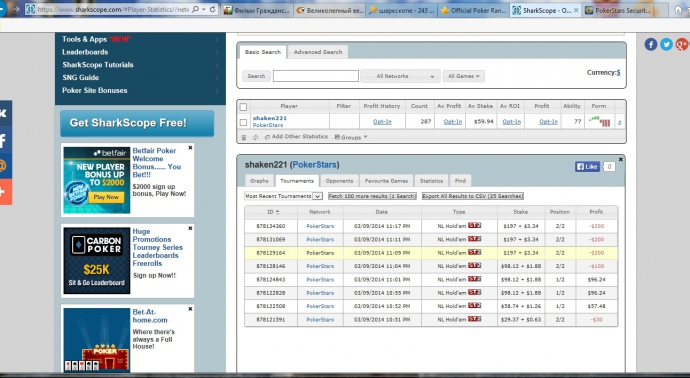Click Facebook Like button
This screenshot has width=690, height=378.
[587, 167]
